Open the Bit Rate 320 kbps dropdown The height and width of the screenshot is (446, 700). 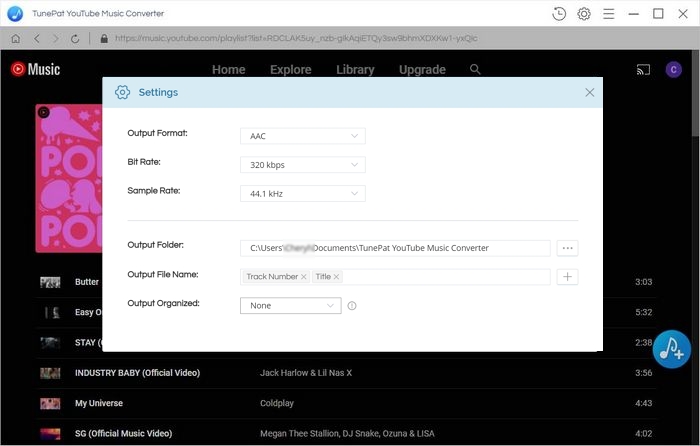[303, 165]
